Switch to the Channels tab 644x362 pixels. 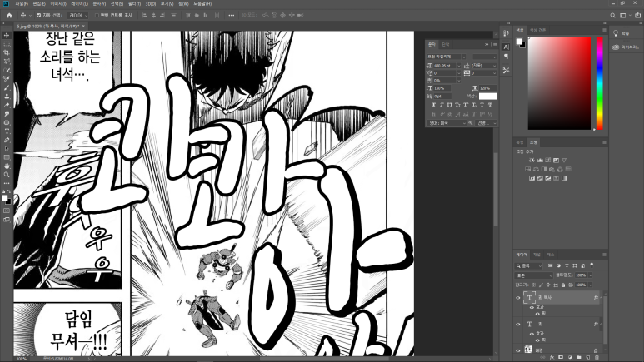click(537, 255)
